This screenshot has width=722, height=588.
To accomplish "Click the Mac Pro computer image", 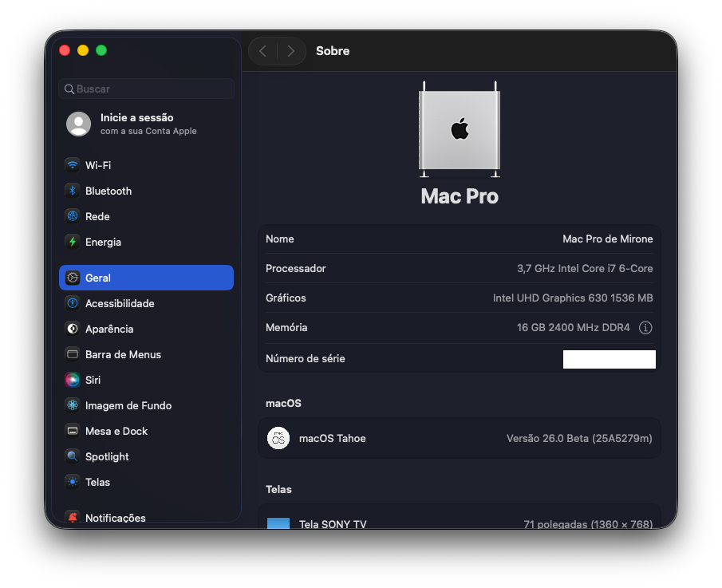I will click(x=459, y=129).
